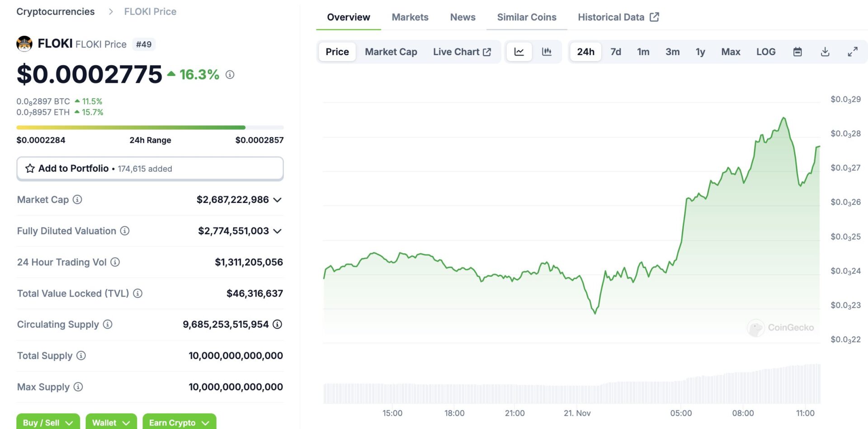Select the 1y time range
The width and height of the screenshot is (868, 429).
tap(700, 52)
